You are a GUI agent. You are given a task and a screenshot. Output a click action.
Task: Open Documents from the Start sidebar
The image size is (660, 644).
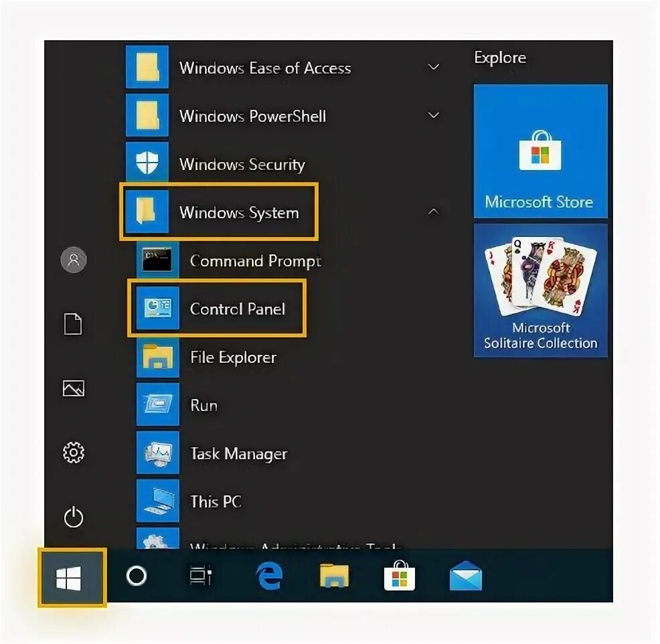73,324
